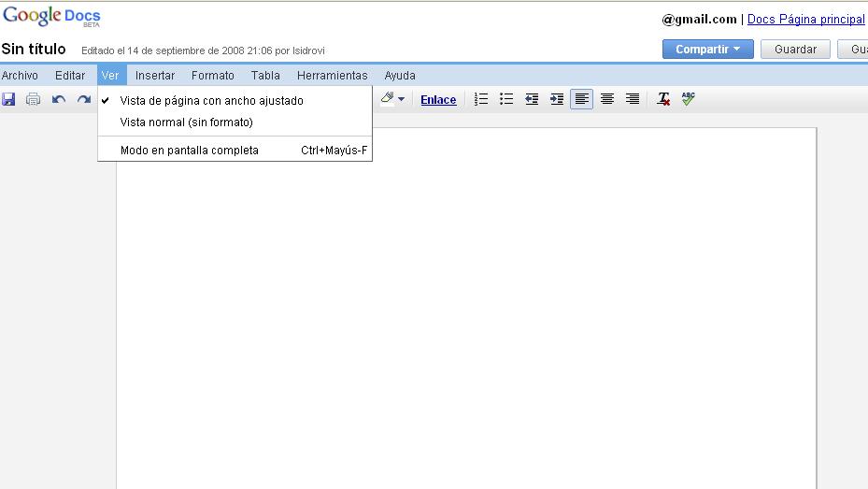
Task: Open the Ayuda menu
Action: coord(400,76)
